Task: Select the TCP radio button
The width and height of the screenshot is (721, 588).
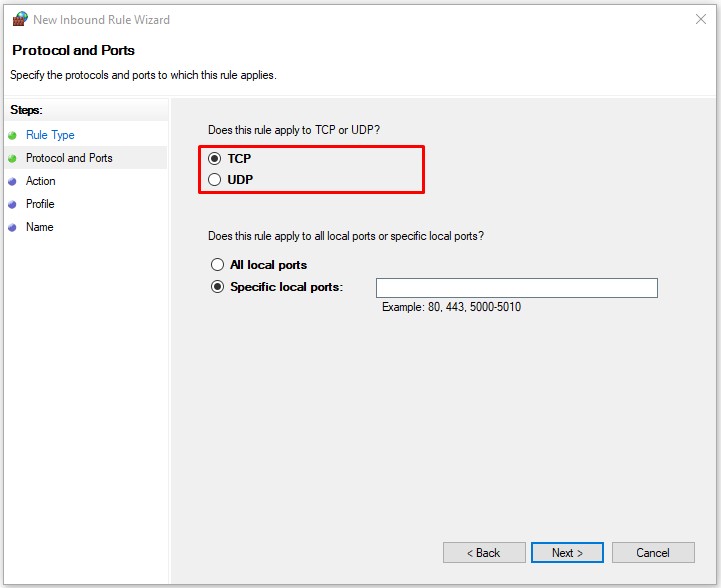Action: coord(215,159)
